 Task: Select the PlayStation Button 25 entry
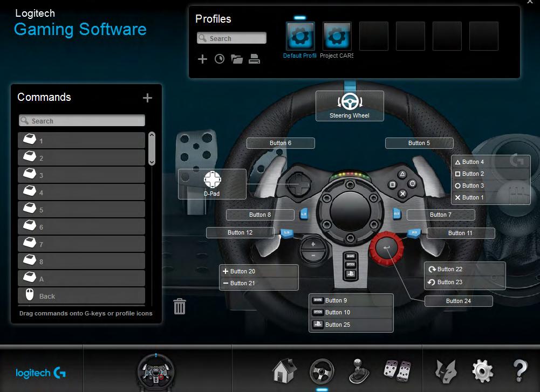tap(351, 325)
